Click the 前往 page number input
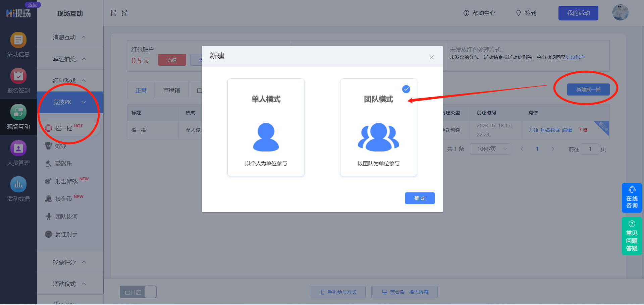The height and width of the screenshot is (305, 644). (590, 149)
